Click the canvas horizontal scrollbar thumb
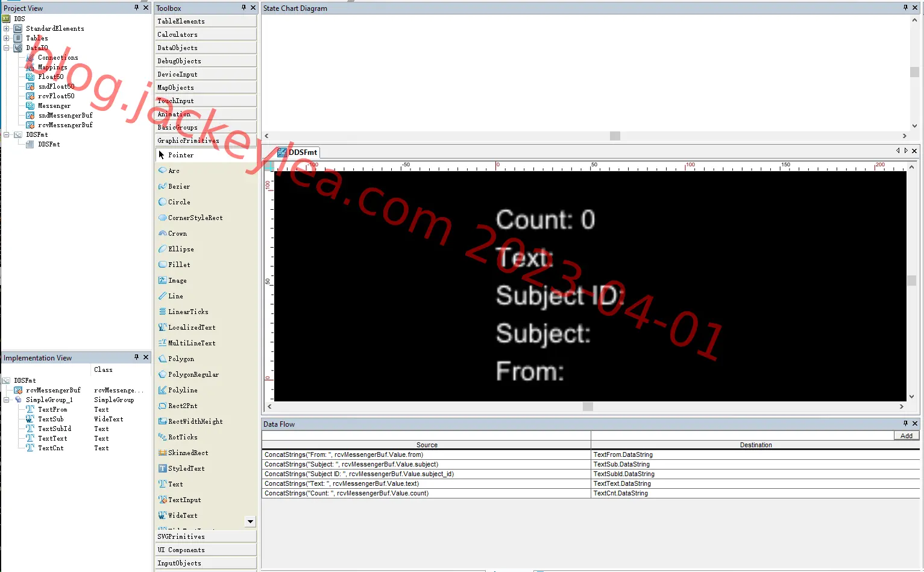 588,407
